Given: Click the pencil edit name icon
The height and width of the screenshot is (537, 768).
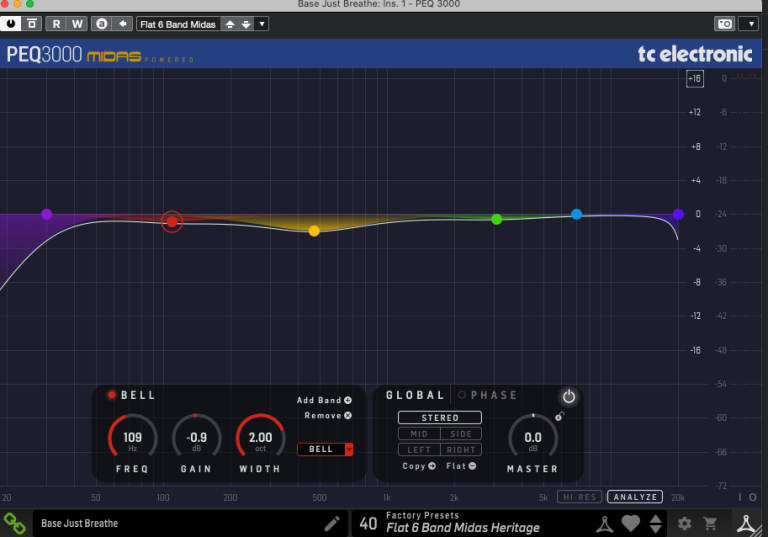Looking at the screenshot, I should pos(332,524).
